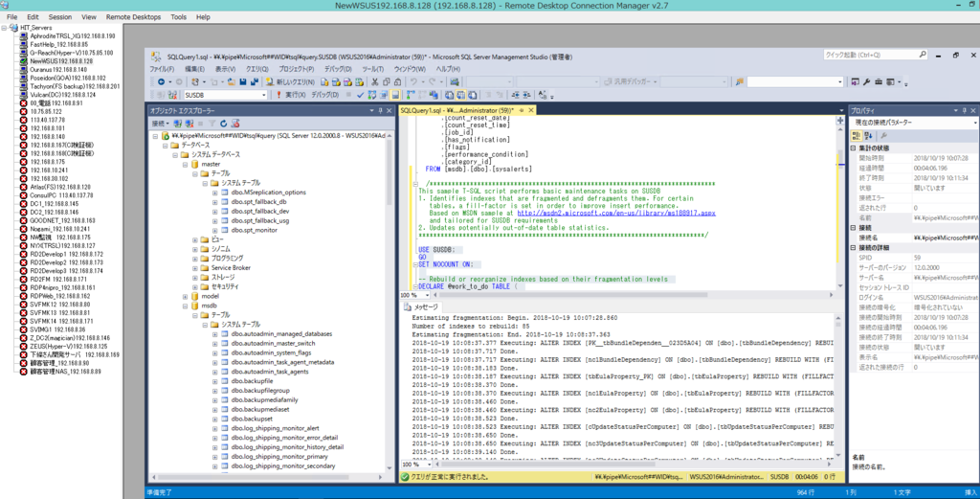Open the ツール(T) menu in SSMS
Viewport: 980px width, 499px height.
coord(373,69)
